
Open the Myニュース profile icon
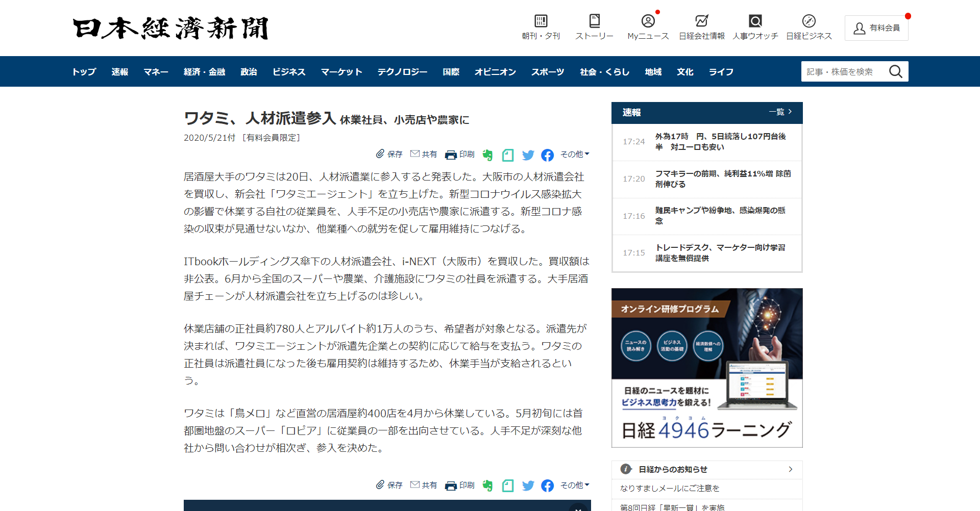tap(648, 21)
